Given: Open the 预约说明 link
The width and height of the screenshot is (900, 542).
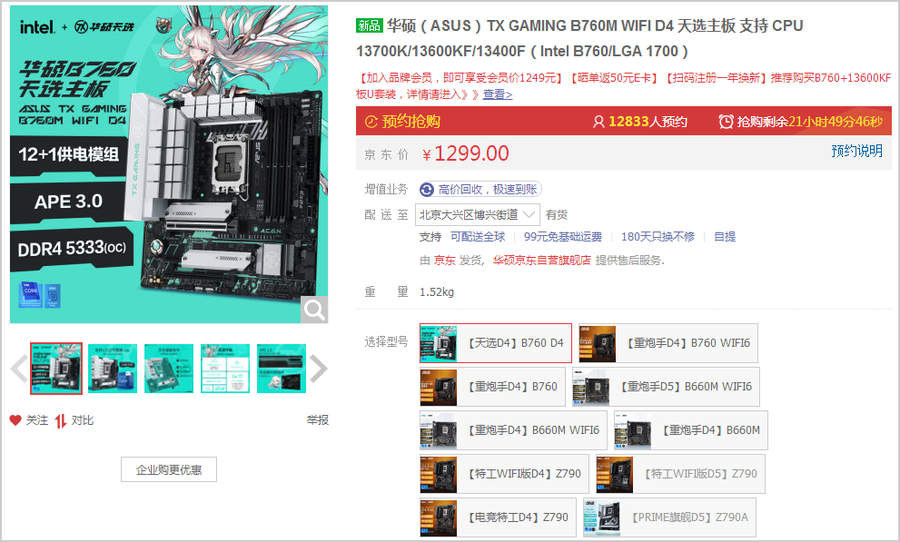Looking at the screenshot, I should coord(857,151).
